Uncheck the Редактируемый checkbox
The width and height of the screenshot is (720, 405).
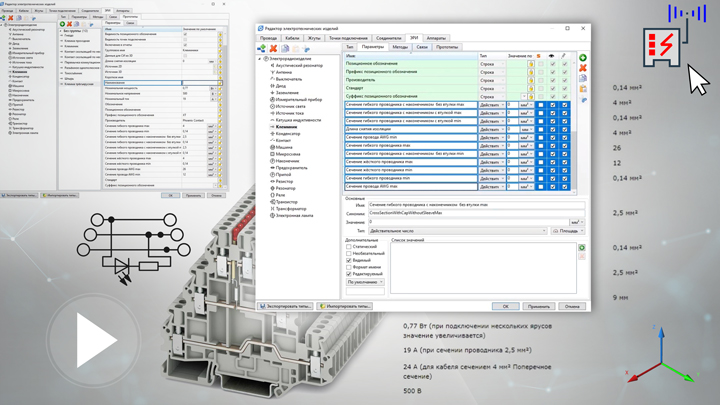pos(349,274)
